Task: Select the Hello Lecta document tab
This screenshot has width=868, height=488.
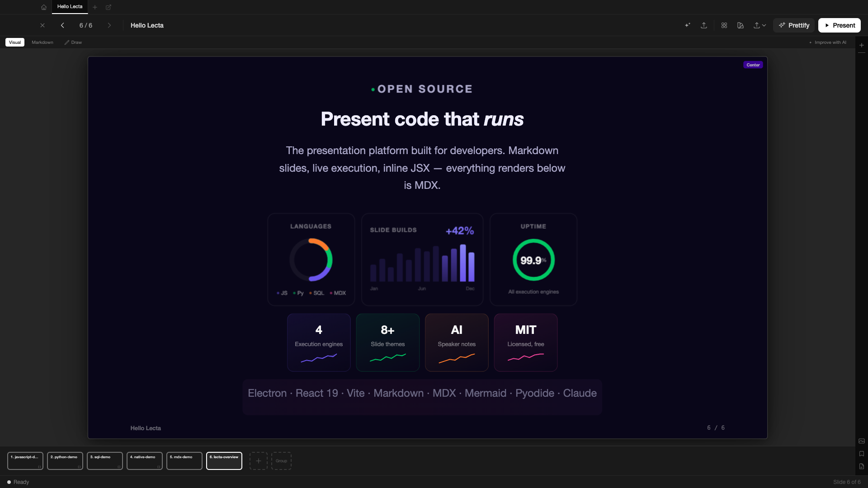Action: click(x=70, y=7)
